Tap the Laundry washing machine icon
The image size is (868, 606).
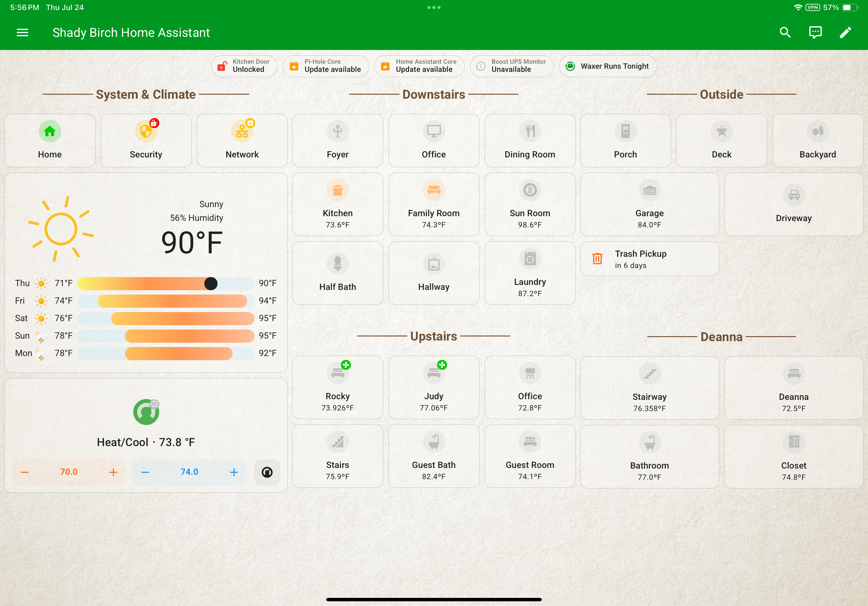click(530, 259)
